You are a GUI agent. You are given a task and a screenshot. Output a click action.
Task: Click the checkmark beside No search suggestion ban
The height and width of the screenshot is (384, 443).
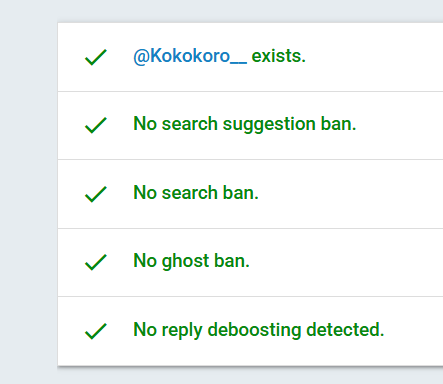pos(96,125)
